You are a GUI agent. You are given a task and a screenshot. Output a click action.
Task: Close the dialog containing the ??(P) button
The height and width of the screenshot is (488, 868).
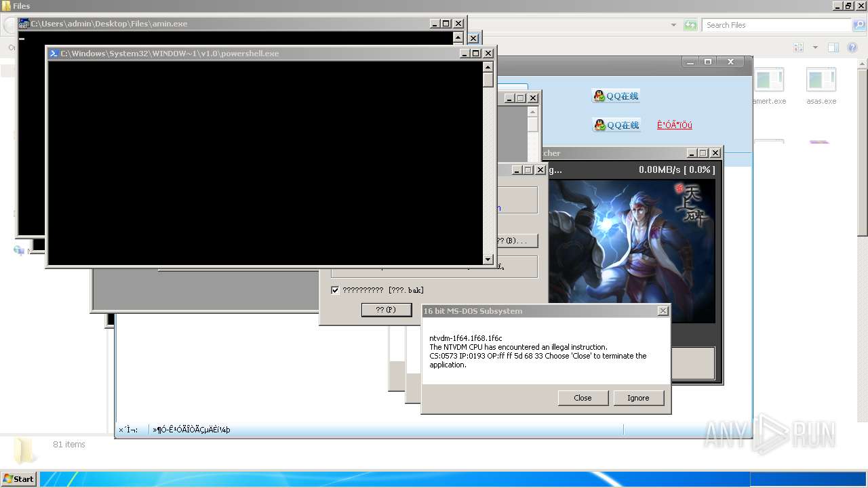tap(540, 170)
